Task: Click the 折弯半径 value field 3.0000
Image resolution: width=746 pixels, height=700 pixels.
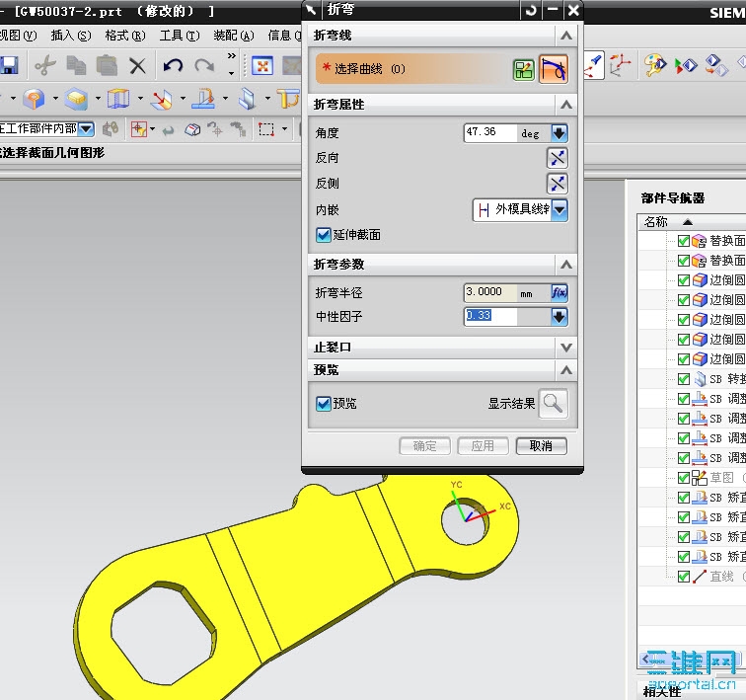Action: click(490, 292)
